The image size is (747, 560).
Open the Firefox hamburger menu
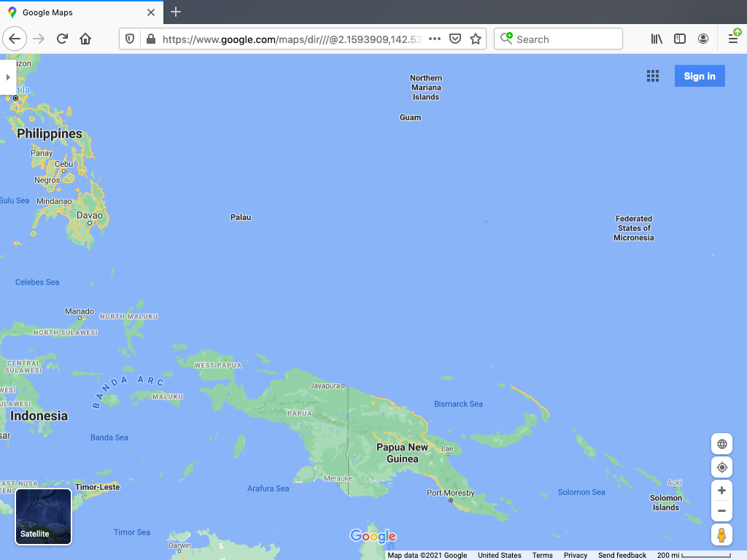(733, 39)
